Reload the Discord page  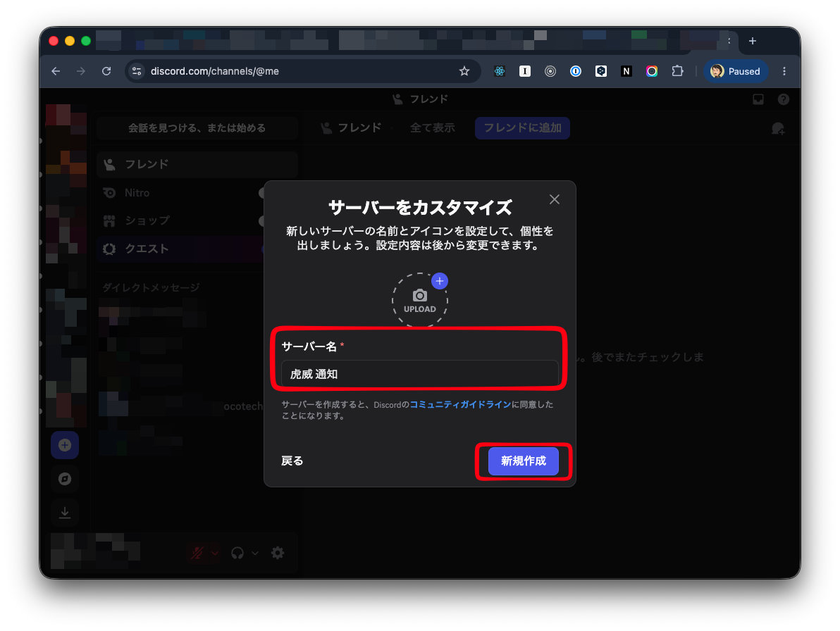click(106, 71)
